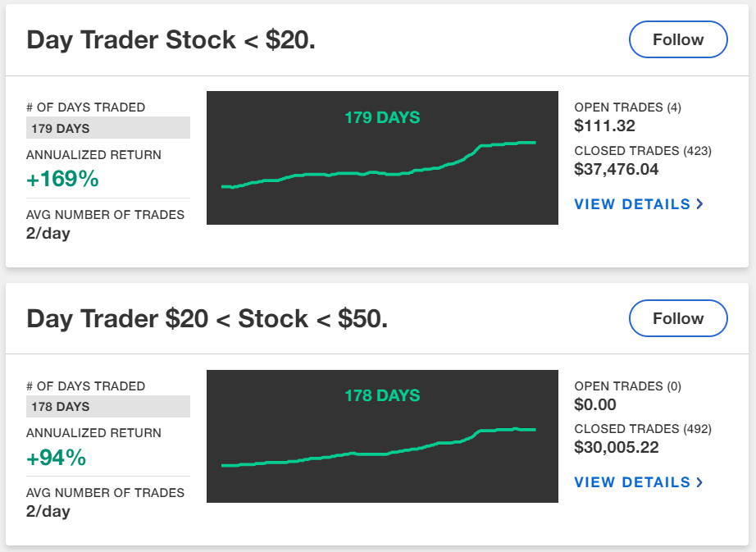The height and width of the screenshot is (552, 756).
Task: Click the chevron next to top VIEW DETAILS
Action: 701,204
